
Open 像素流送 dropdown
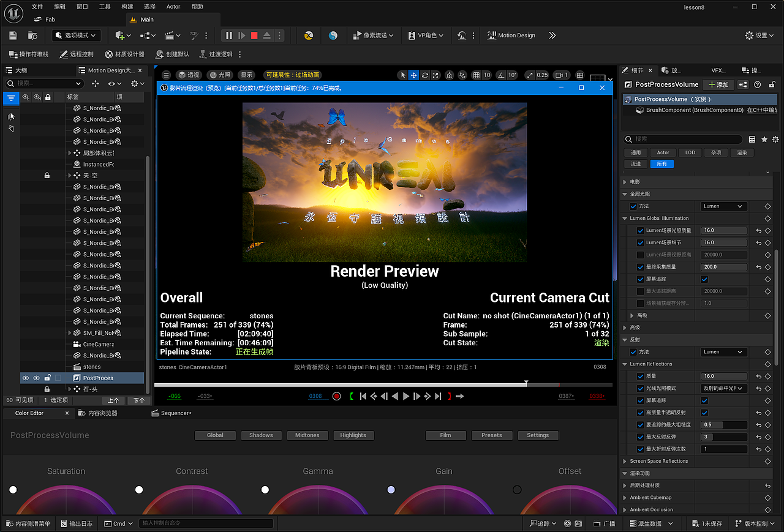(x=374, y=36)
